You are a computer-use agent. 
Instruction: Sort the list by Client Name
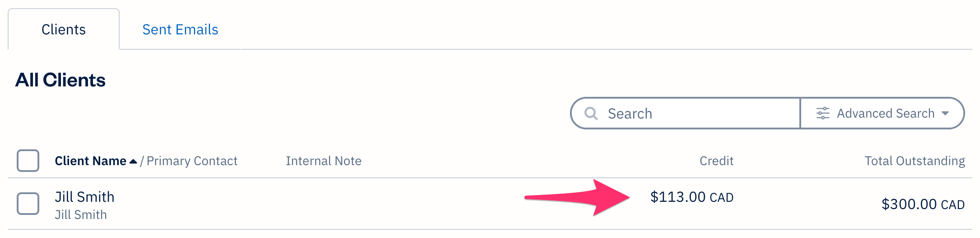pyautogui.click(x=90, y=161)
